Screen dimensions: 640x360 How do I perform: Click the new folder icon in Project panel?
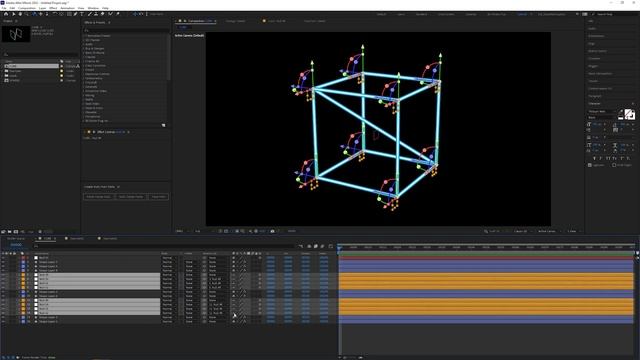(9, 231)
